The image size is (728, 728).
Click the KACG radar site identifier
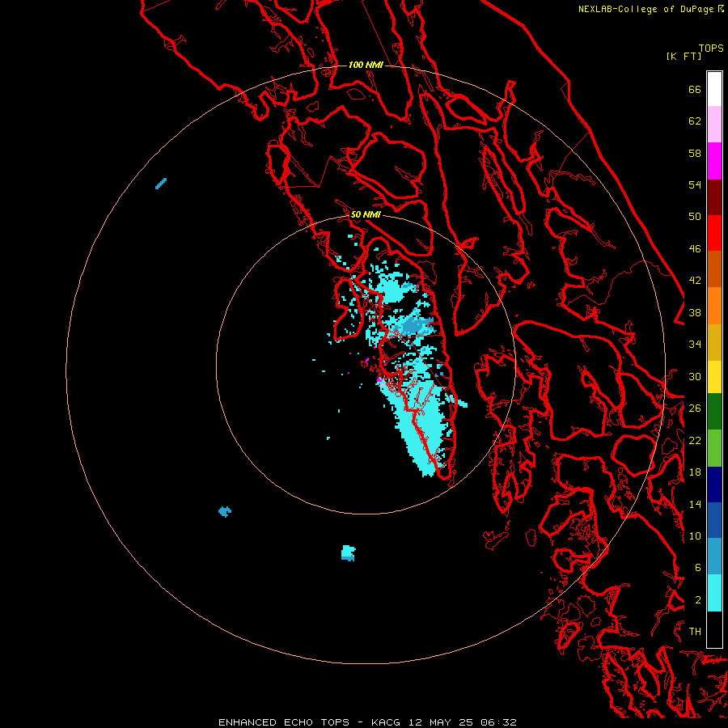387,722
